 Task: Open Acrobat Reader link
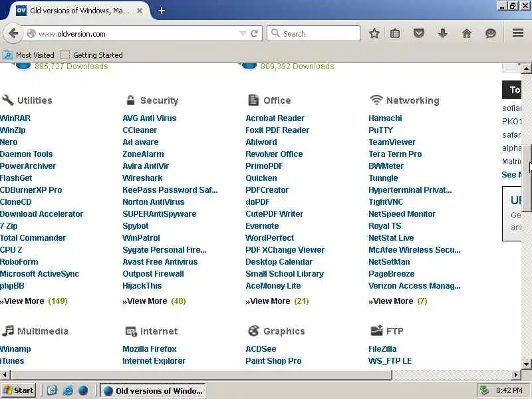tap(275, 118)
